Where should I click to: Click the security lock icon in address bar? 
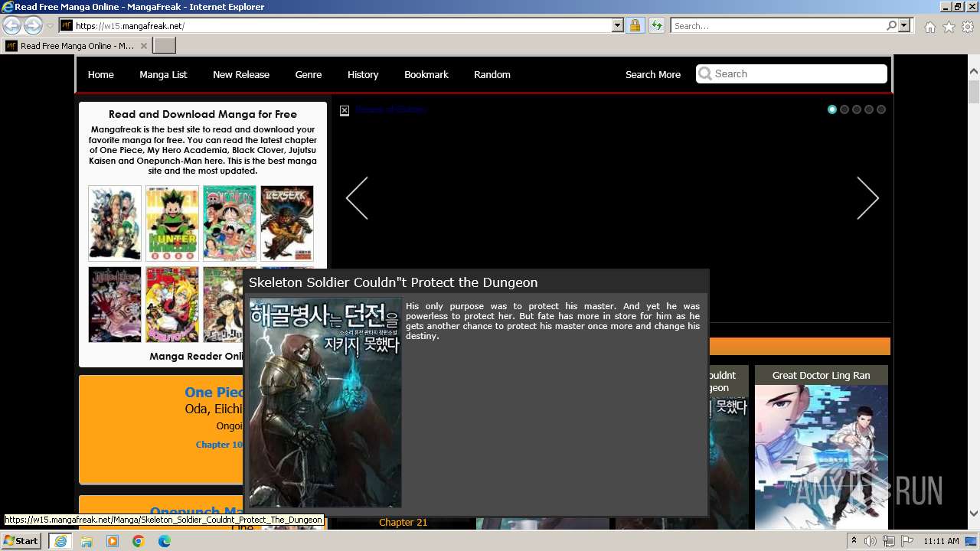tap(635, 25)
